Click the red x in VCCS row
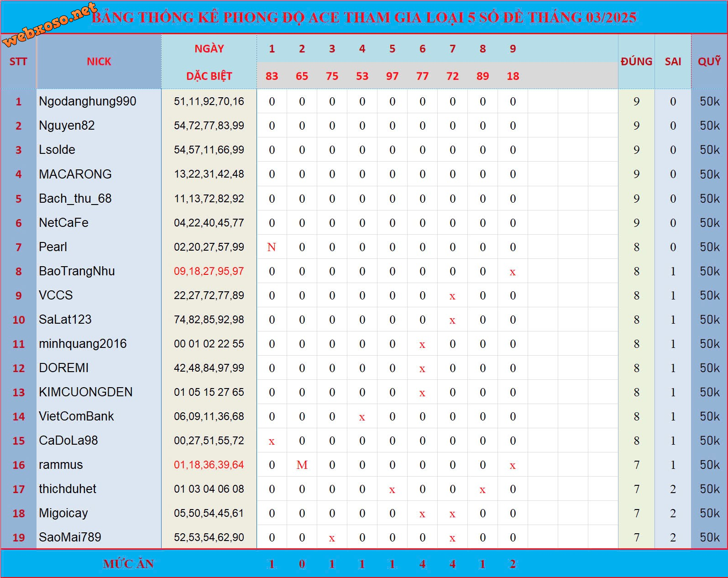 [x=452, y=296]
